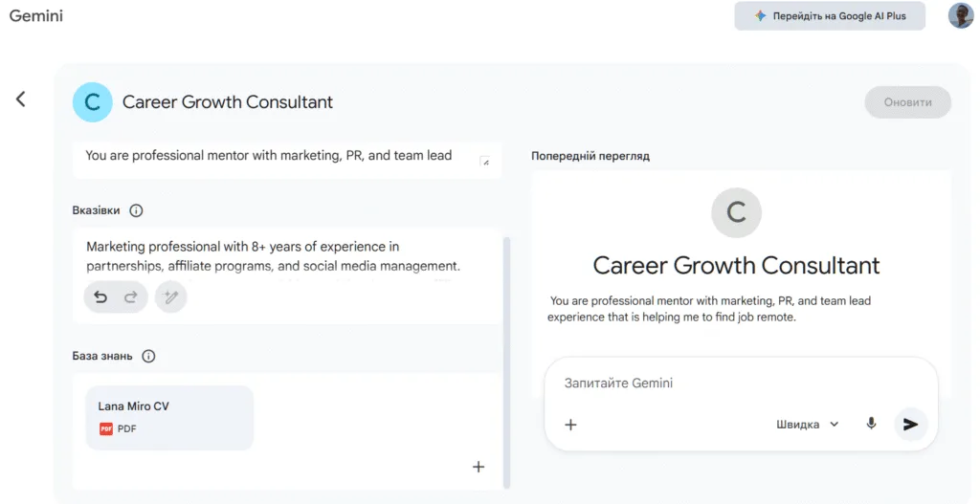Click the Запитайте Gemini input field
The height and width of the screenshot is (504, 980).
coord(708,383)
